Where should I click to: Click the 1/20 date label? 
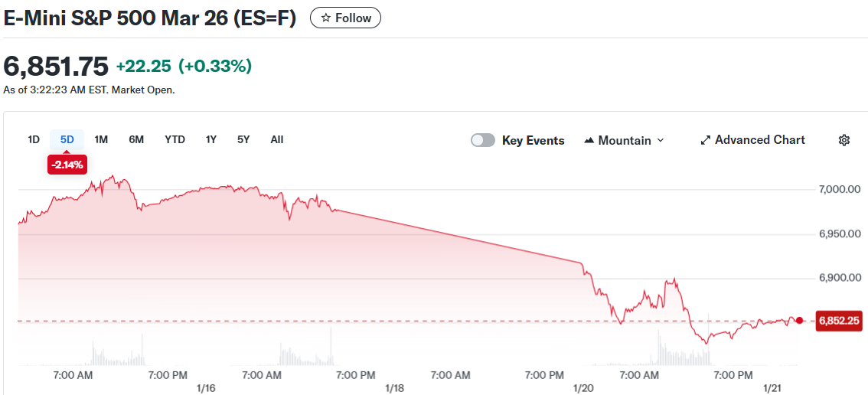pos(583,388)
